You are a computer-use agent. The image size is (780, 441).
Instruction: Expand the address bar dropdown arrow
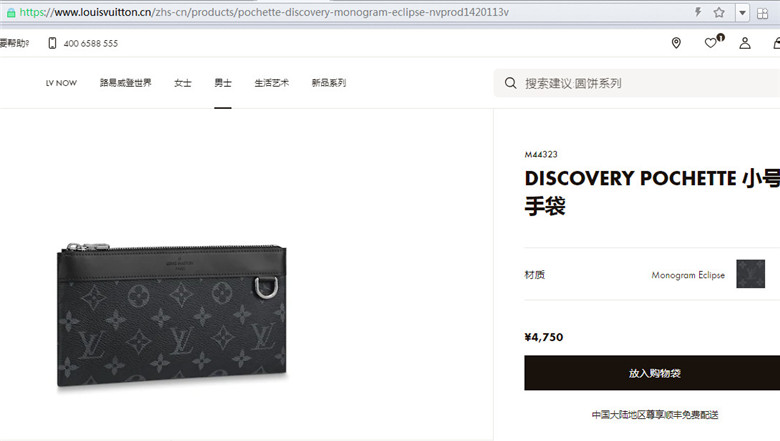[742, 13]
